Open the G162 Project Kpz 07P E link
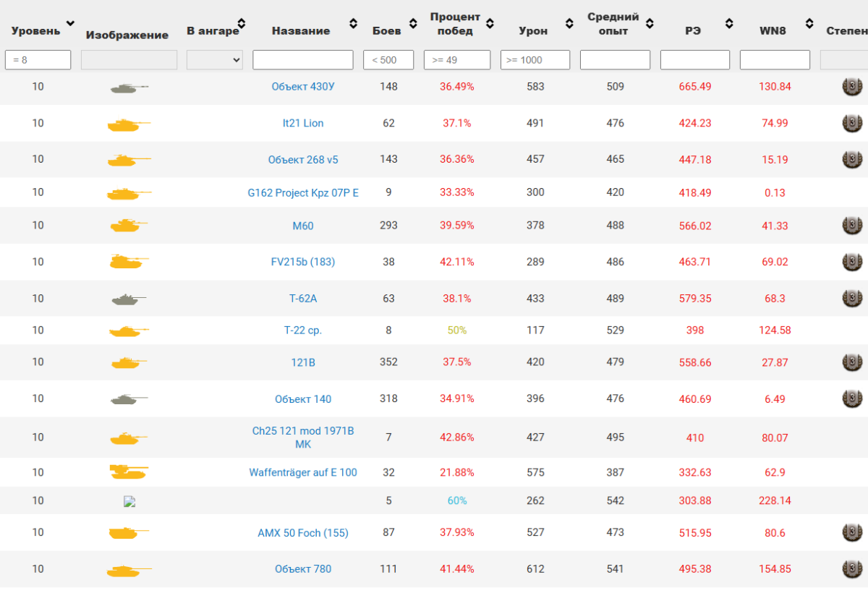Screen dimensions: 868x593 303,193
